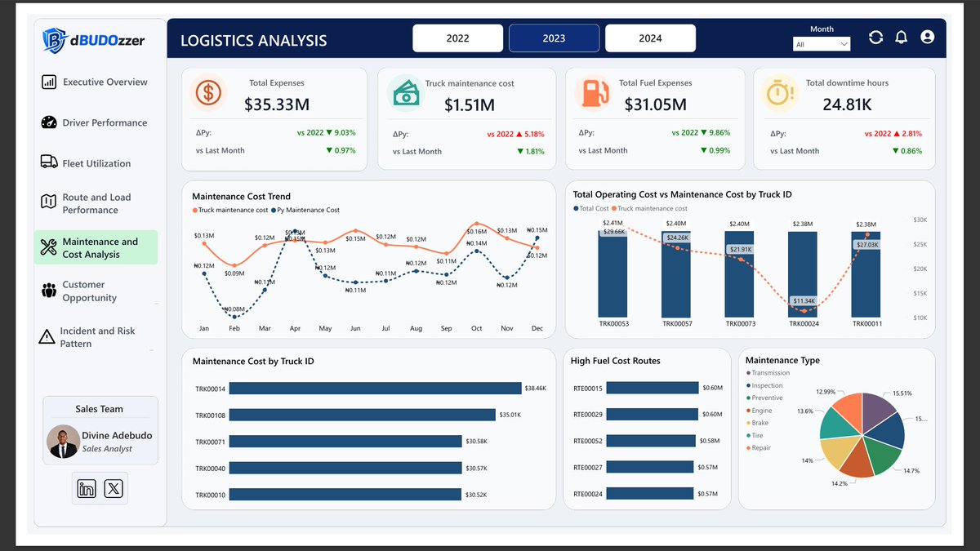
Task: Click the Fleet Utilization truck icon
Action: click(49, 162)
